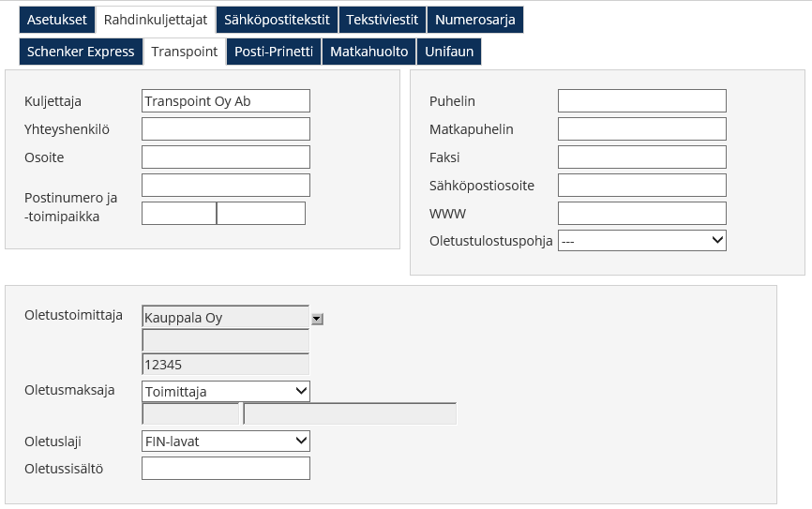Click the Kuljettaja input field
The height and width of the screenshot is (509, 812).
[225, 101]
